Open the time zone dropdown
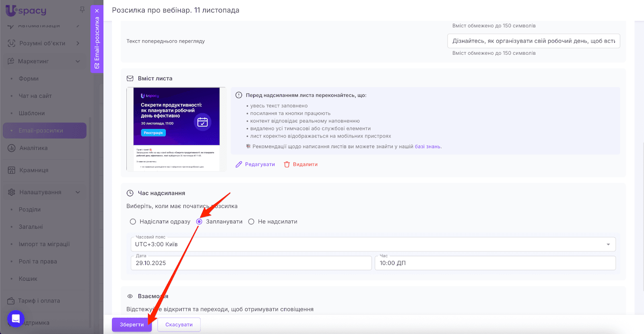This screenshot has height=334, width=644. click(608, 245)
